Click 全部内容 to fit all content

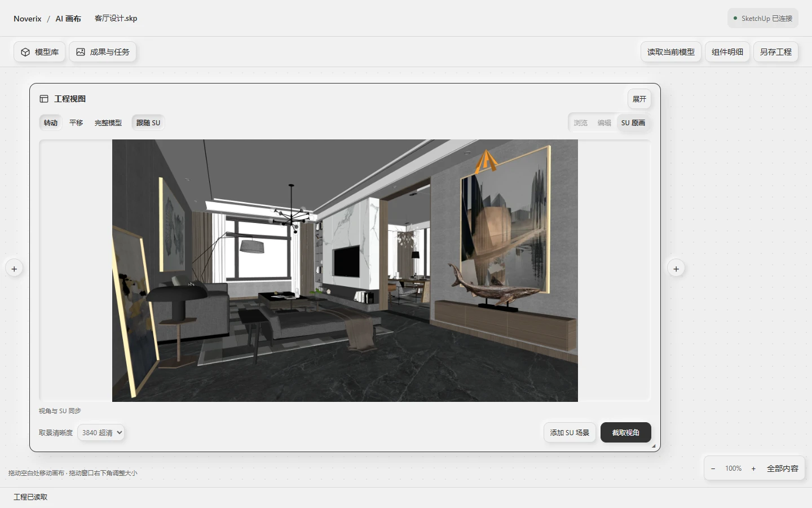[x=783, y=468]
